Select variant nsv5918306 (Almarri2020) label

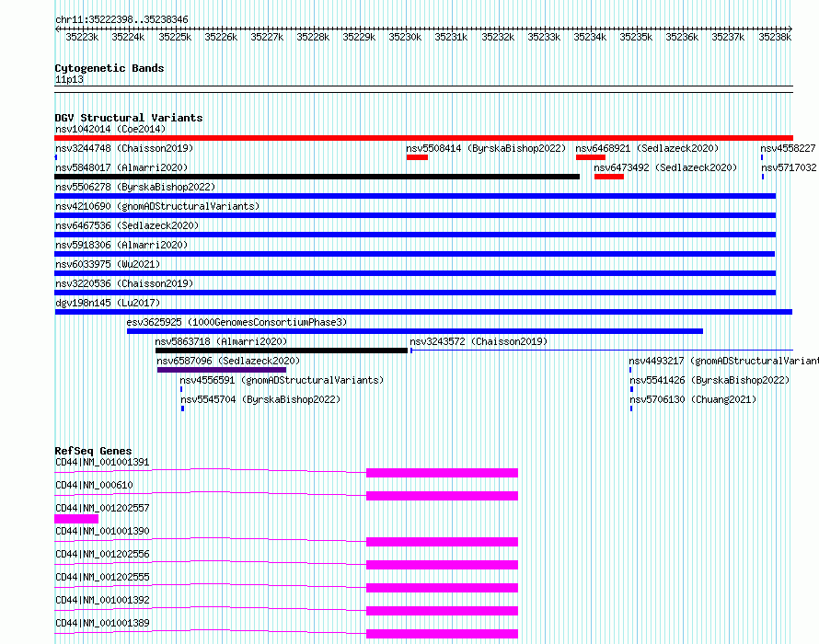[x=121, y=245]
